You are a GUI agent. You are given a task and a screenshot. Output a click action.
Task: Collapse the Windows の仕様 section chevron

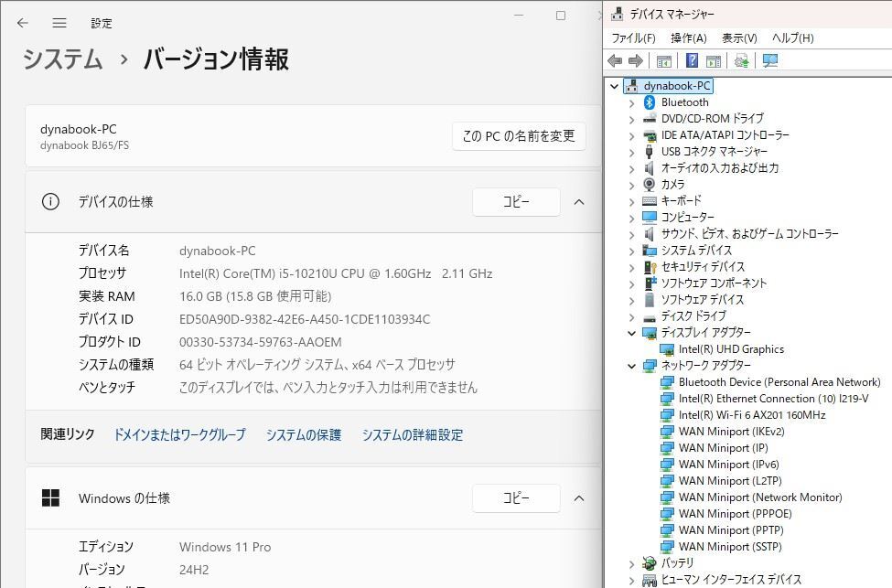tap(579, 498)
